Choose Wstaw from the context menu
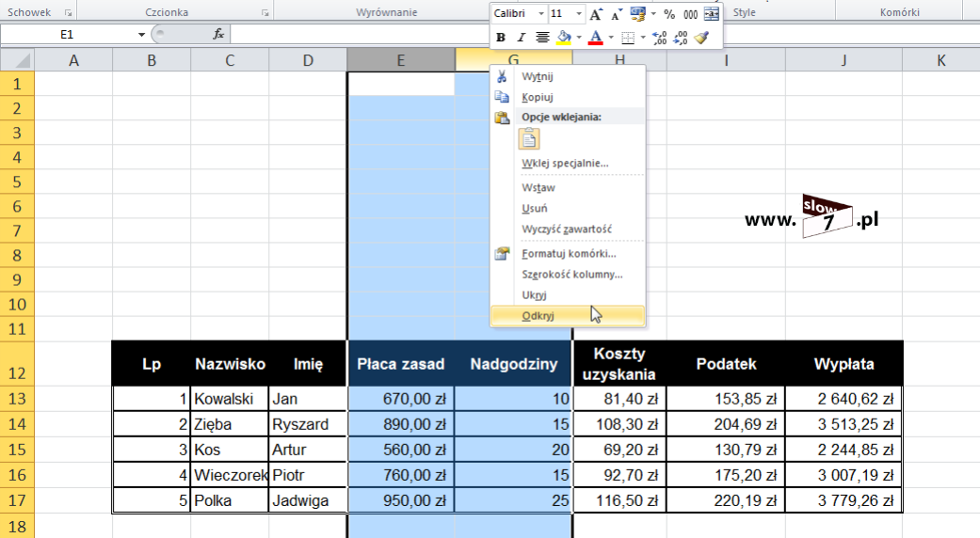Screen dimensions: 980x538 (x=568, y=187)
